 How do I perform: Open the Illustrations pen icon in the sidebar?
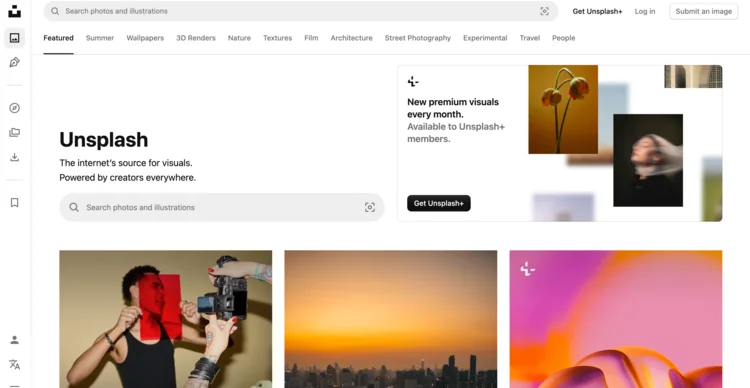(15, 62)
